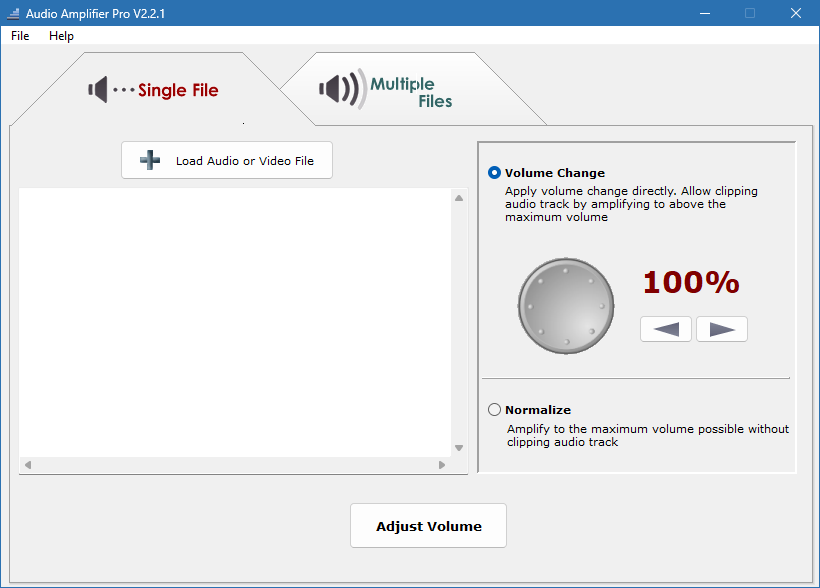Click the file list scroll down arrow

click(x=459, y=448)
